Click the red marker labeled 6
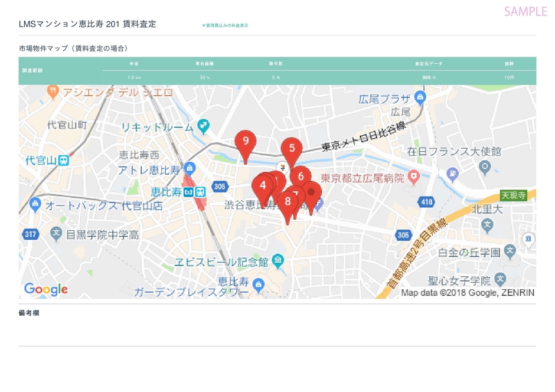 coord(300,176)
